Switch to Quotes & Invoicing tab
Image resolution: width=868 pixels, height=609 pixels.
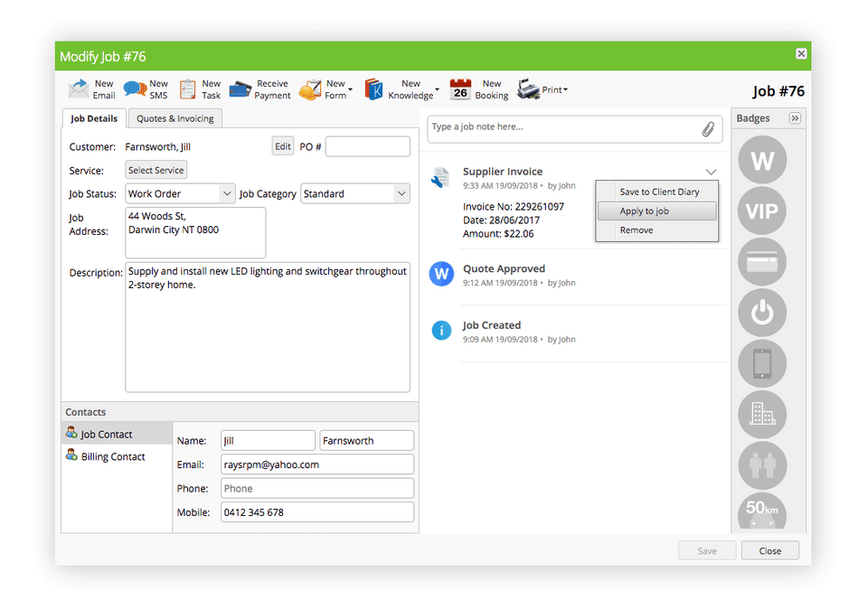[175, 118]
